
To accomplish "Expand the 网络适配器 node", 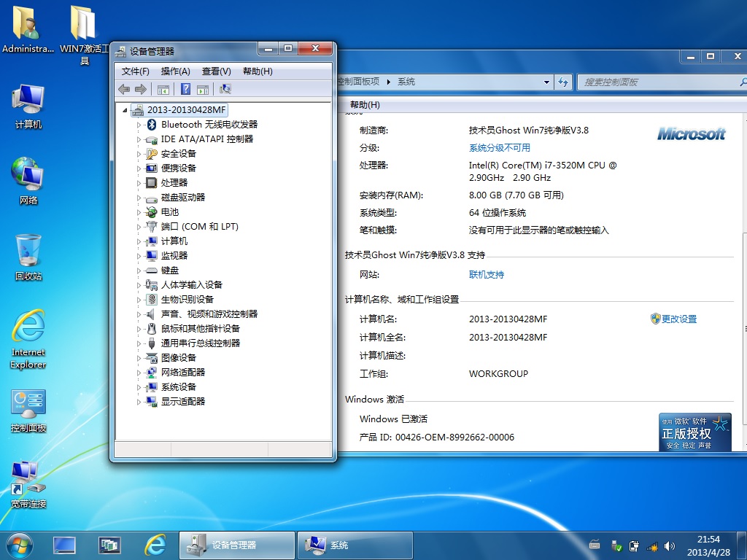I will pos(139,373).
